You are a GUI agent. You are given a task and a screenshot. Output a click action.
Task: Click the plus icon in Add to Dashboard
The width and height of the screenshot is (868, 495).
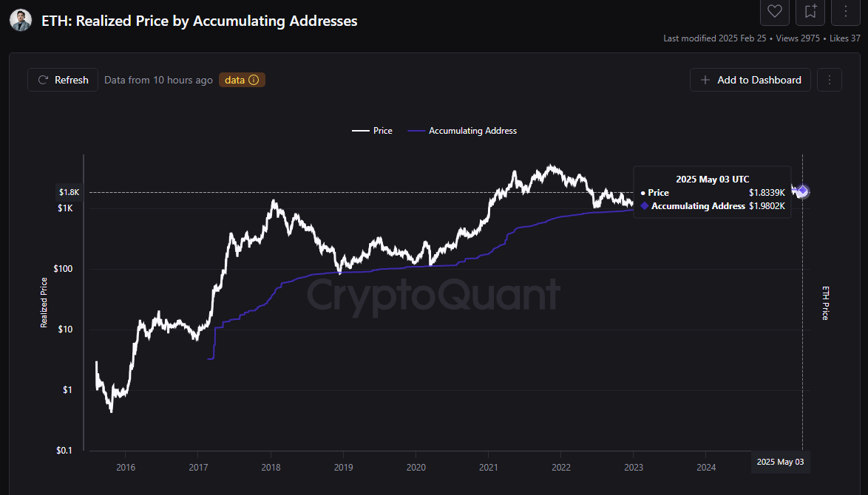click(704, 79)
